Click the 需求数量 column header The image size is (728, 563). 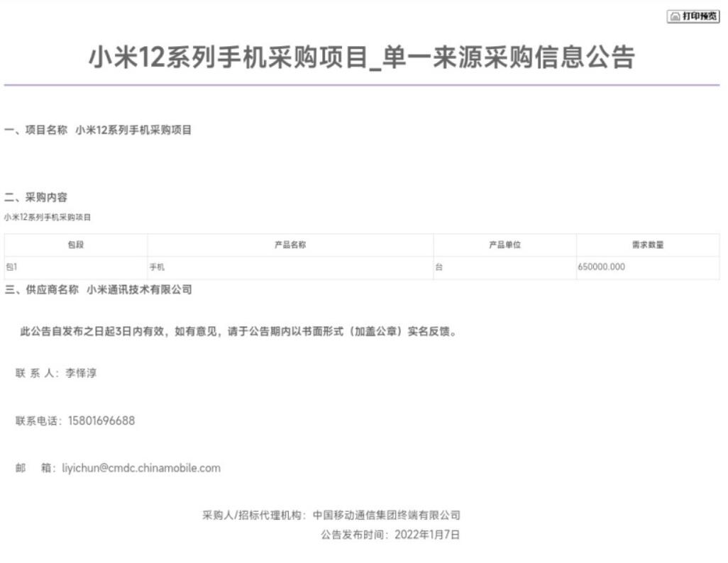tap(648, 245)
